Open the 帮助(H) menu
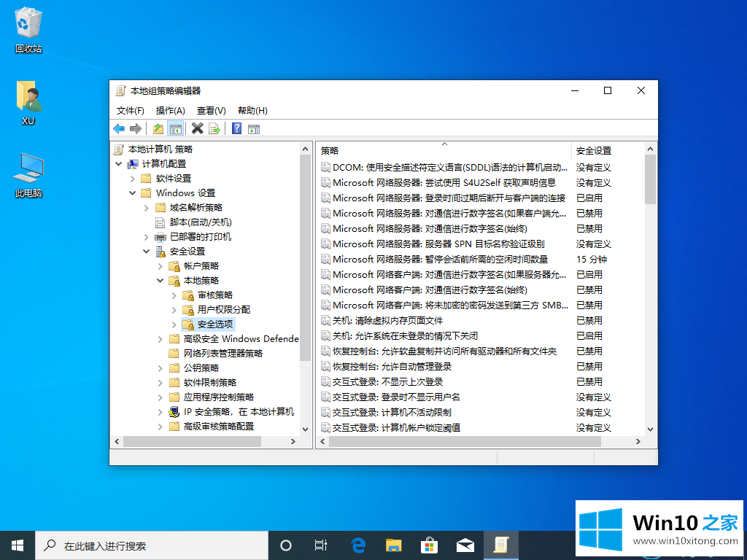This screenshot has height=560, width=747. pos(252,111)
